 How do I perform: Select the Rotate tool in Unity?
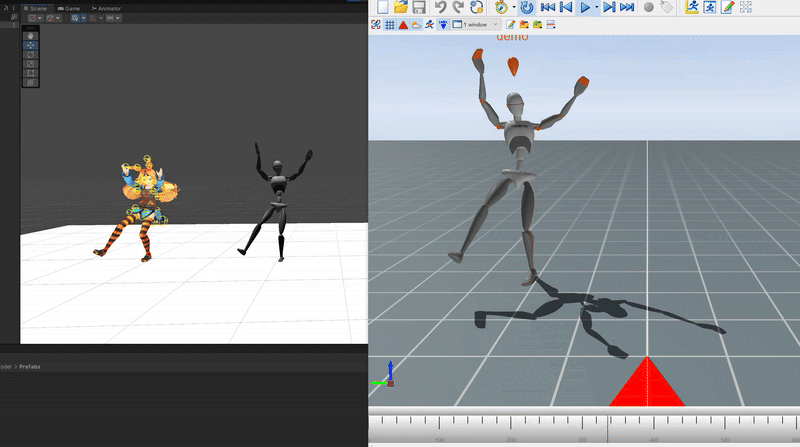(x=31, y=55)
